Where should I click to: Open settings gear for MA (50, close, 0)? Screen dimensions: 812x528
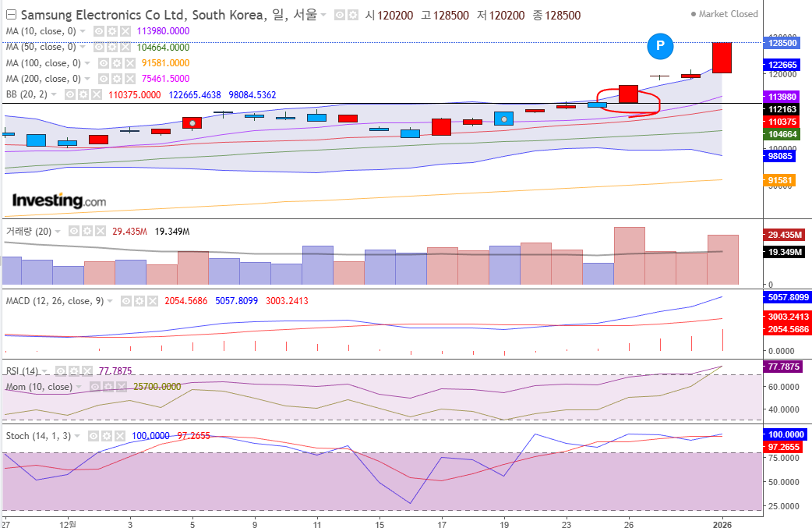pos(112,47)
